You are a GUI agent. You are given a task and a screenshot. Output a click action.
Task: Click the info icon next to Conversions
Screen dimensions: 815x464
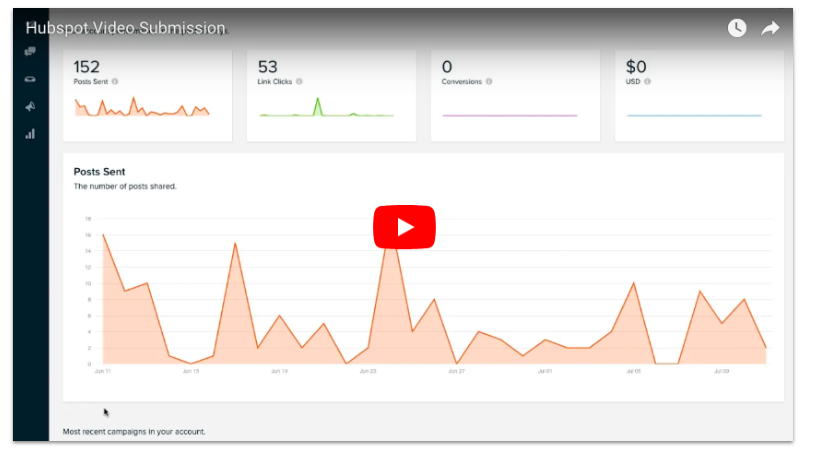tap(489, 82)
